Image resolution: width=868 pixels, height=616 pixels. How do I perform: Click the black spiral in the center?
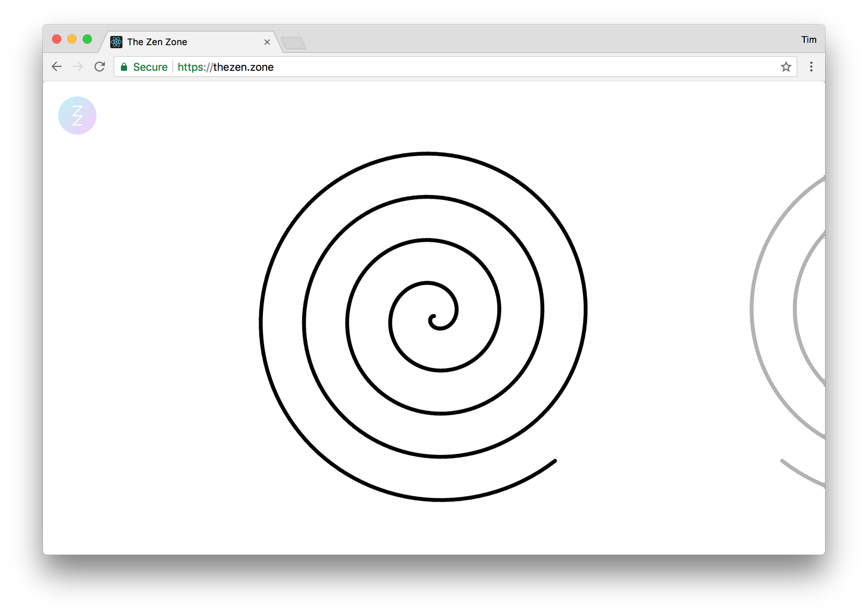coord(423,327)
